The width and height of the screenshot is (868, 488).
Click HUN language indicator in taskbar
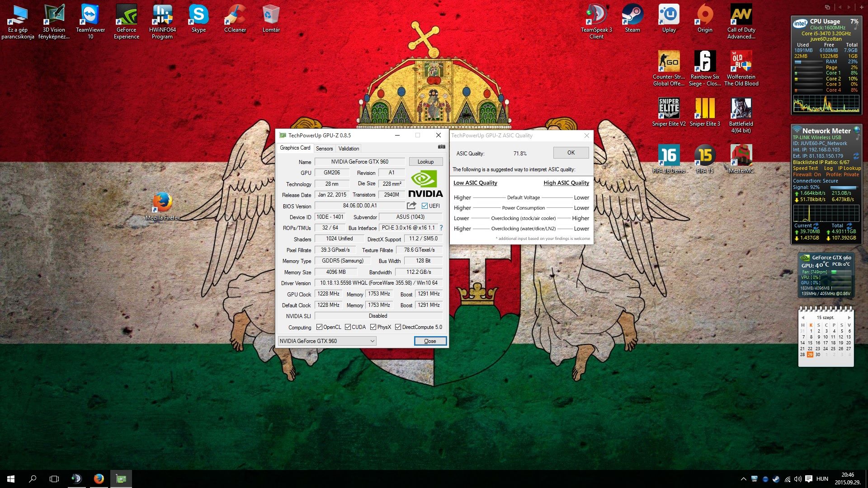point(822,479)
